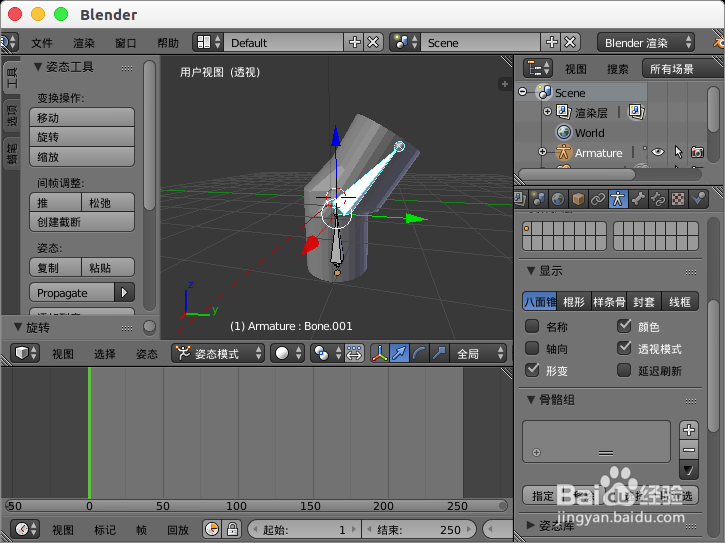Toggle Armature selectability cursor icon
This screenshot has height=543, width=725.
tap(678, 152)
